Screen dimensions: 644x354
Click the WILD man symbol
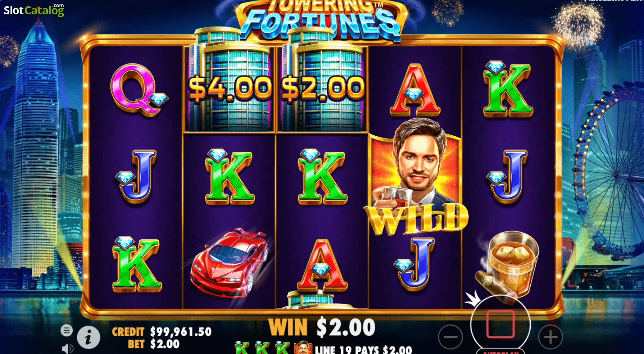pos(415,176)
